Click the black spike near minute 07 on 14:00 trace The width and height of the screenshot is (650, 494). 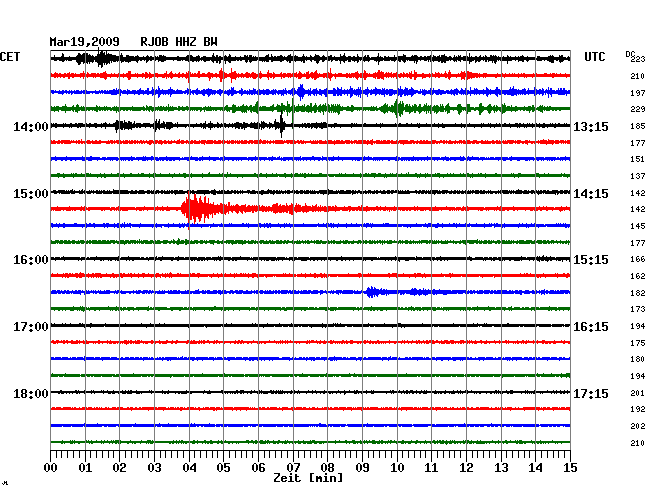[x=281, y=125]
